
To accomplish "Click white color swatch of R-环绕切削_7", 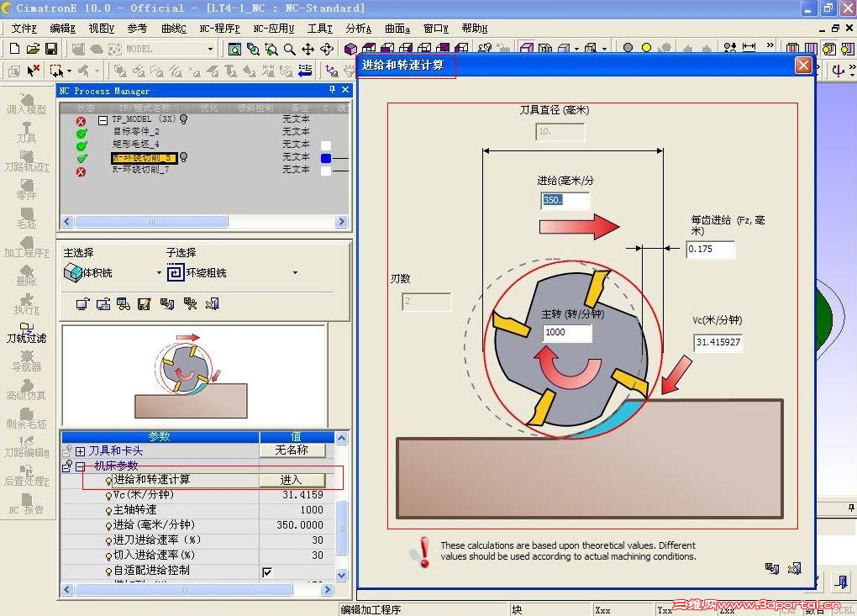I will click(x=326, y=171).
